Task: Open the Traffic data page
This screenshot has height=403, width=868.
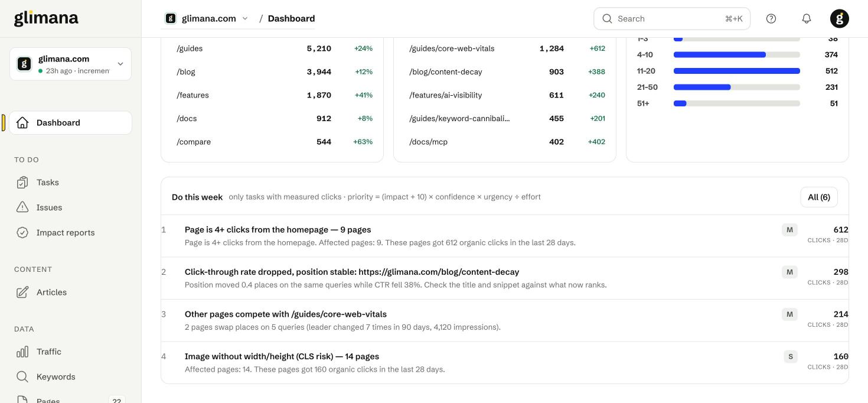Action: [70, 352]
